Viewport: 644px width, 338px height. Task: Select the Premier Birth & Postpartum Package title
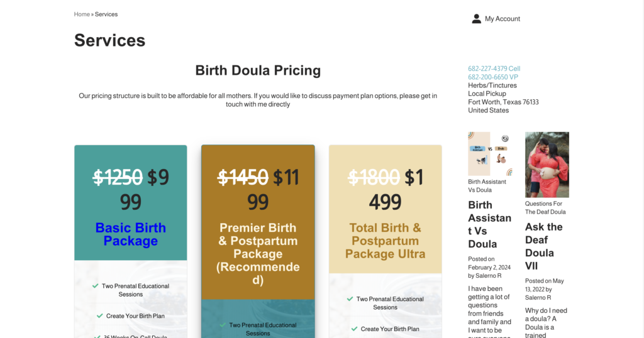[258, 254]
